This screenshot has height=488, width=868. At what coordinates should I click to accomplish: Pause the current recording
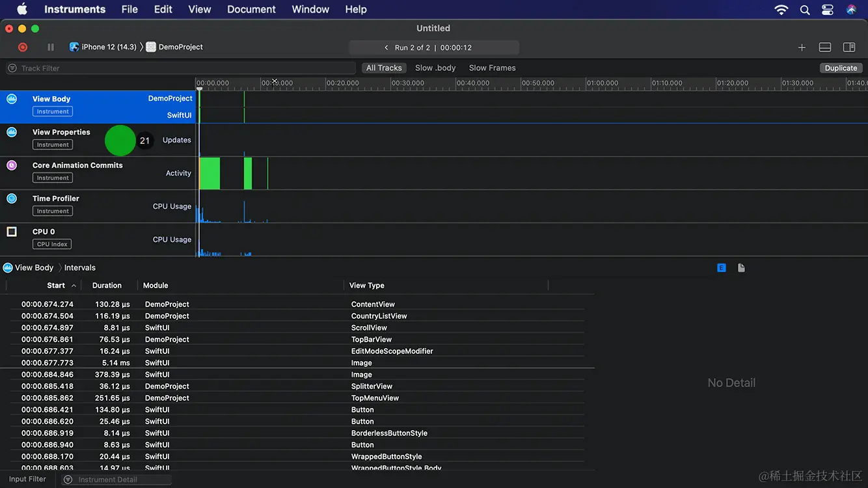(51, 47)
